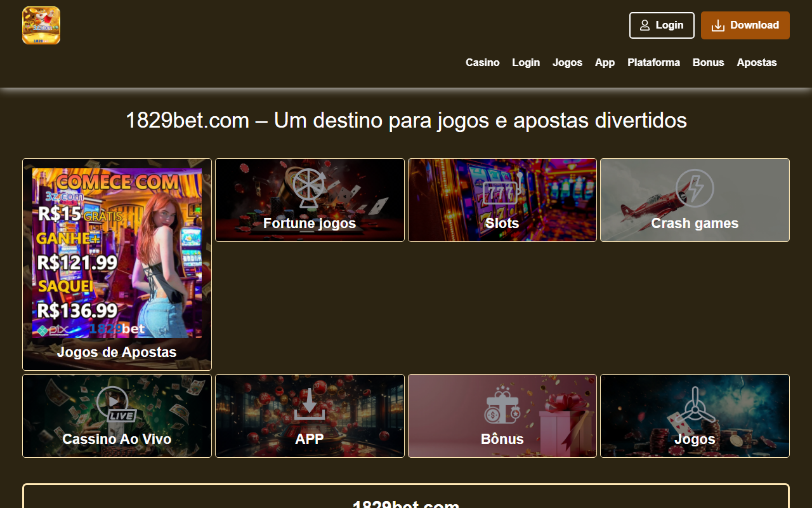Click the Bônus card label
This screenshot has width=812, height=508.
click(x=502, y=439)
